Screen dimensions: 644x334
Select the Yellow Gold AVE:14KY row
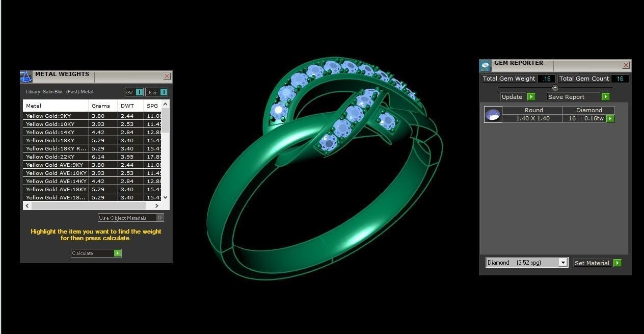pos(93,181)
